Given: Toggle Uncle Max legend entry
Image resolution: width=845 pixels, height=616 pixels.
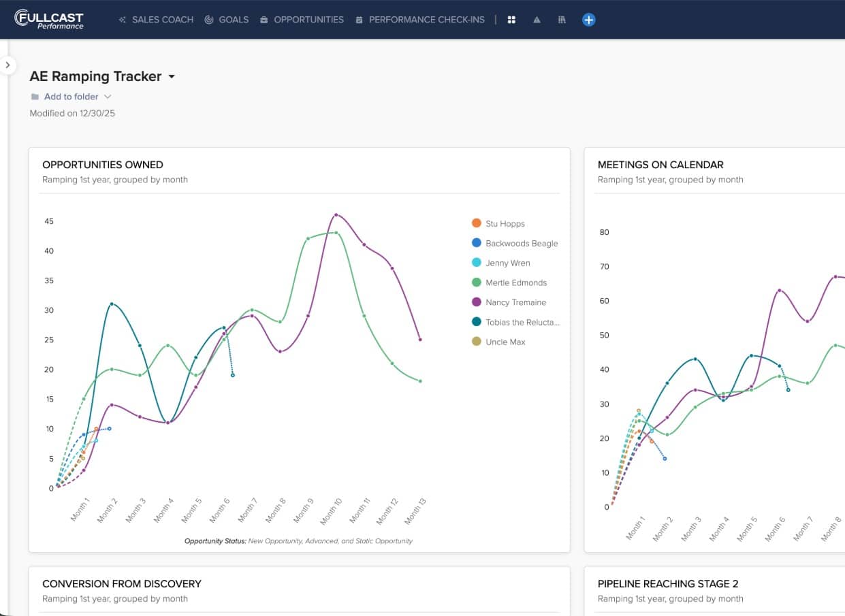Looking at the screenshot, I should [498, 342].
